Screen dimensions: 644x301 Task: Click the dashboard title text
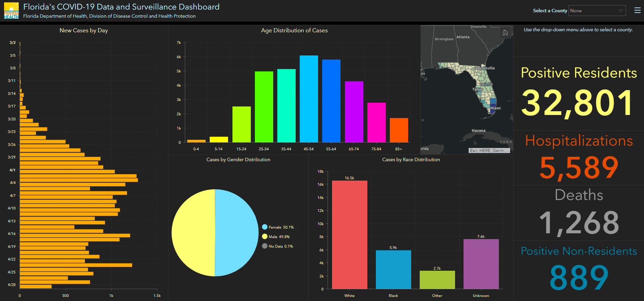click(121, 7)
